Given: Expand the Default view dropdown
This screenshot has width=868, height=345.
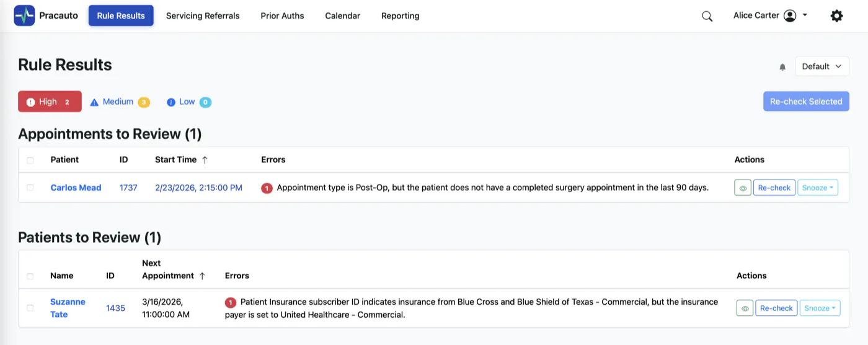Looking at the screenshot, I should (x=821, y=66).
